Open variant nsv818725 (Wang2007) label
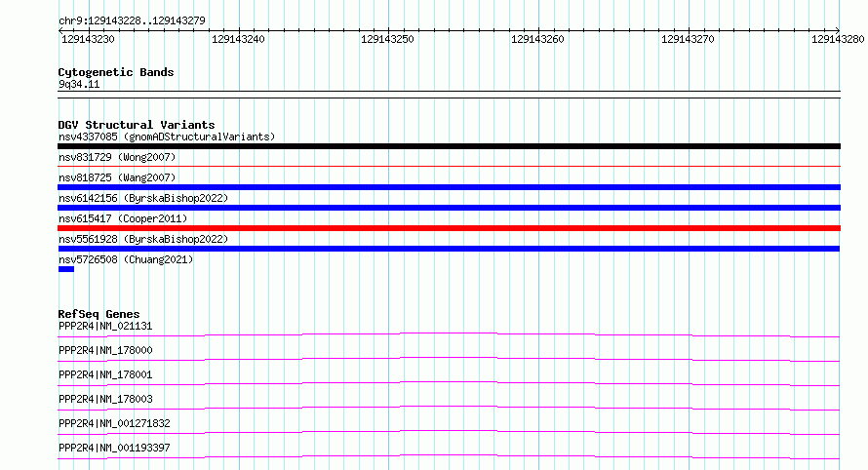 pyautogui.click(x=117, y=177)
